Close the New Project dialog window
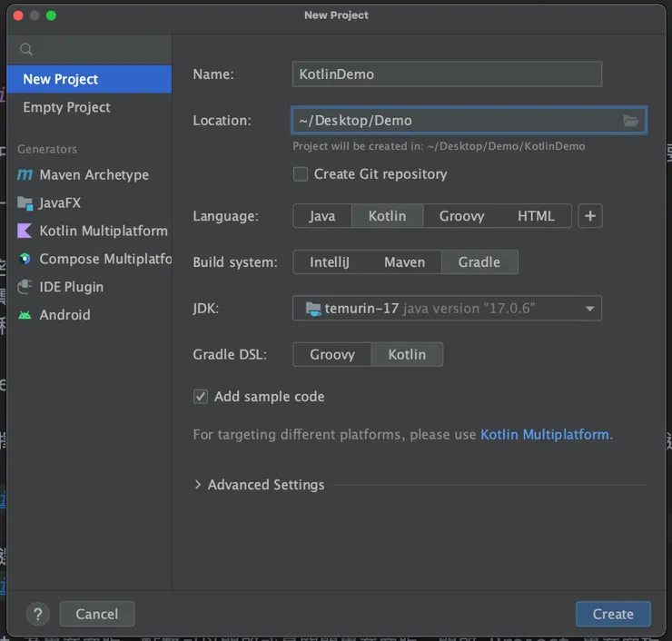672x641 pixels. 18,15
